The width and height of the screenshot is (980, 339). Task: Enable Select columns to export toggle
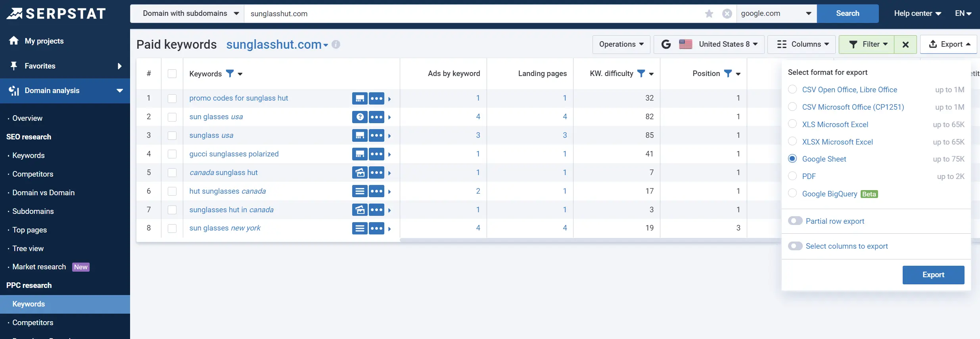(795, 246)
